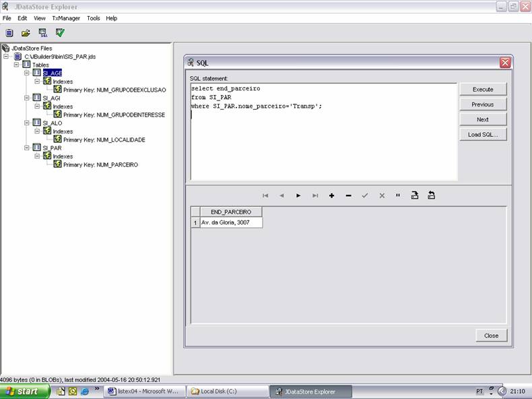Click the END_PARCEIRO column header
Viewport: 532px width, 399px height.
tap(231, 212)
